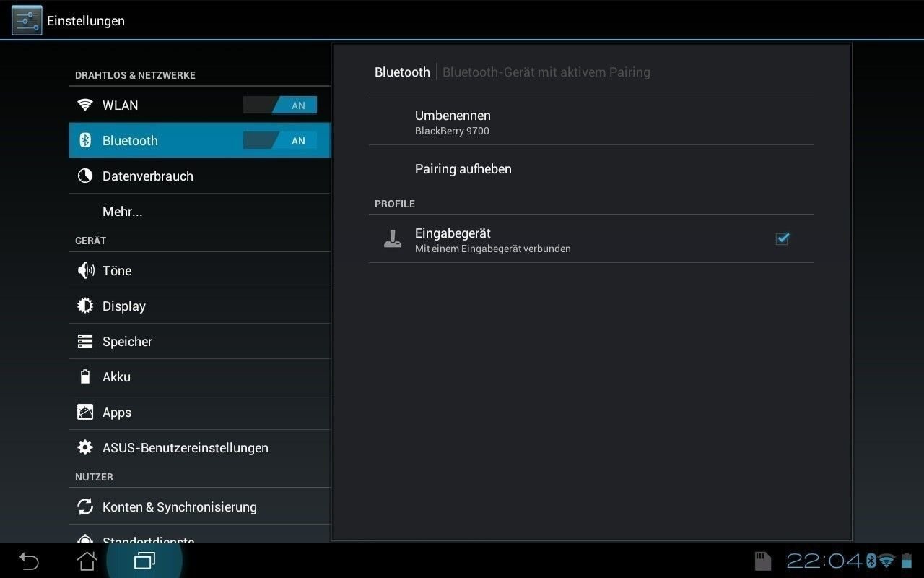This screenshot has width=924, height=578.
Task: Go back with the back arrow
Action: pos(29,561)
